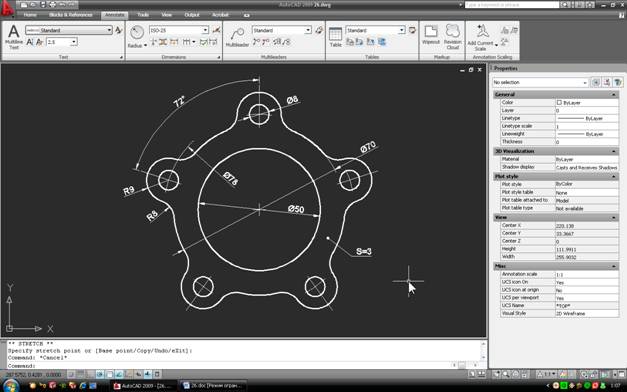
Task: Click the print icon in Quick Access toolbar
Action: click(53, 5)
